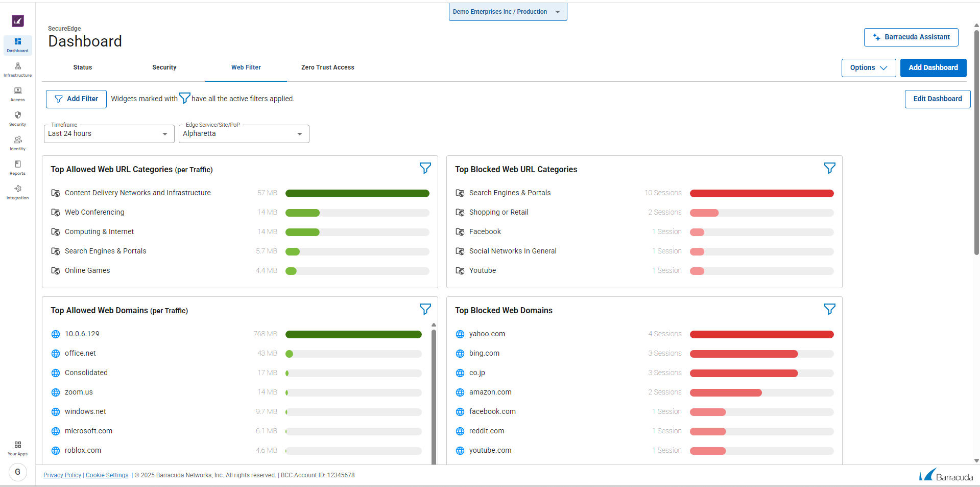Open Infrastructure in the sidebar
The image size is (980, 487).
tap(17, 69)
